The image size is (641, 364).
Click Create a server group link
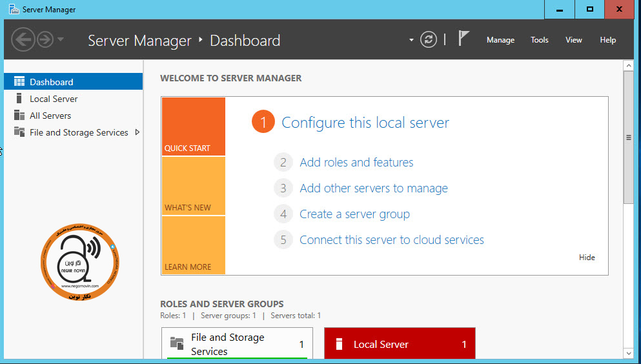pos(354,214)
